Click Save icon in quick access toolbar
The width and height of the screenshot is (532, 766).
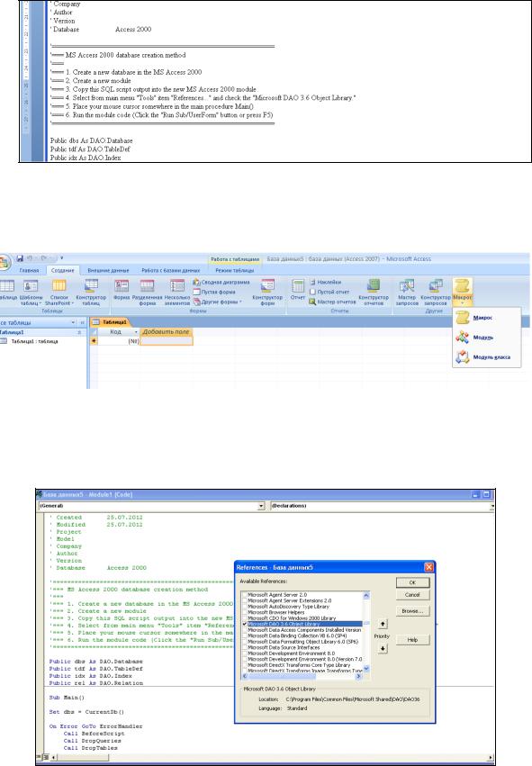point(20,258)
